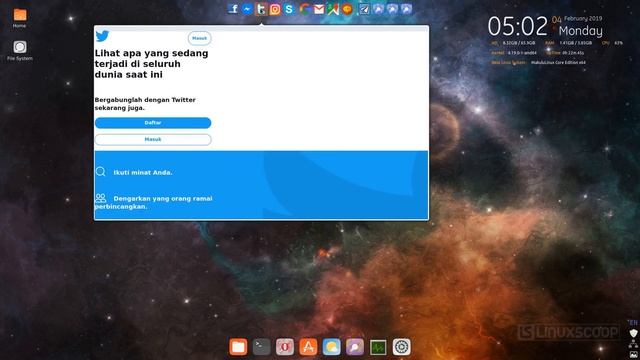Launch Google Maps from the top dock
The height and width of the screenshot is (360, 640).
click(x=333, y=9)
